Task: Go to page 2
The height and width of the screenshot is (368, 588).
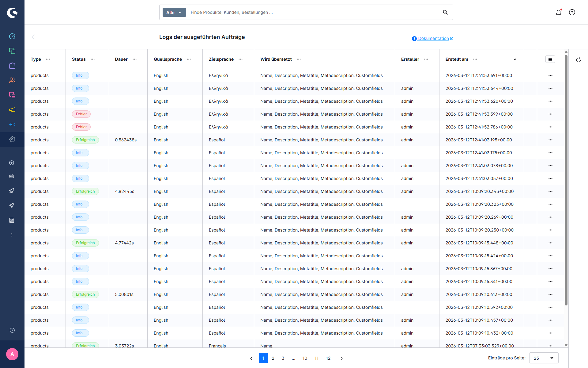Action: 273,358
